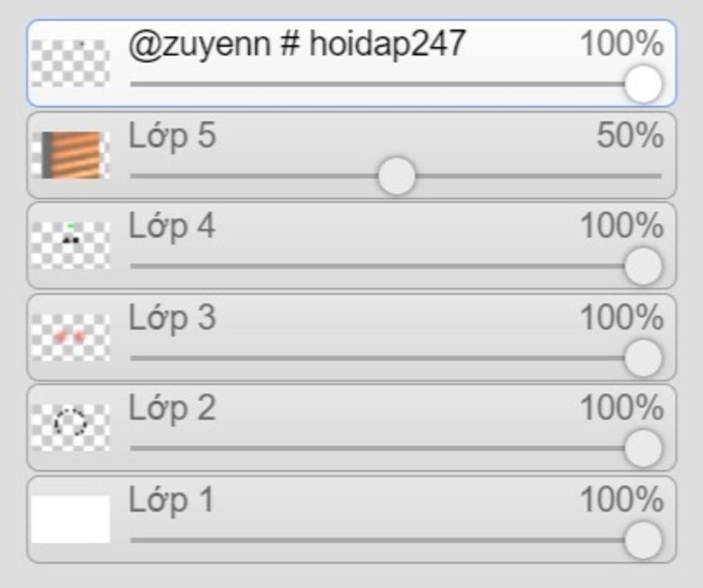Click the Lớp 5 opacity slider handle
The height and width of the screenshot is (588, 703).
pyautogui.click(x=396, y=176)
